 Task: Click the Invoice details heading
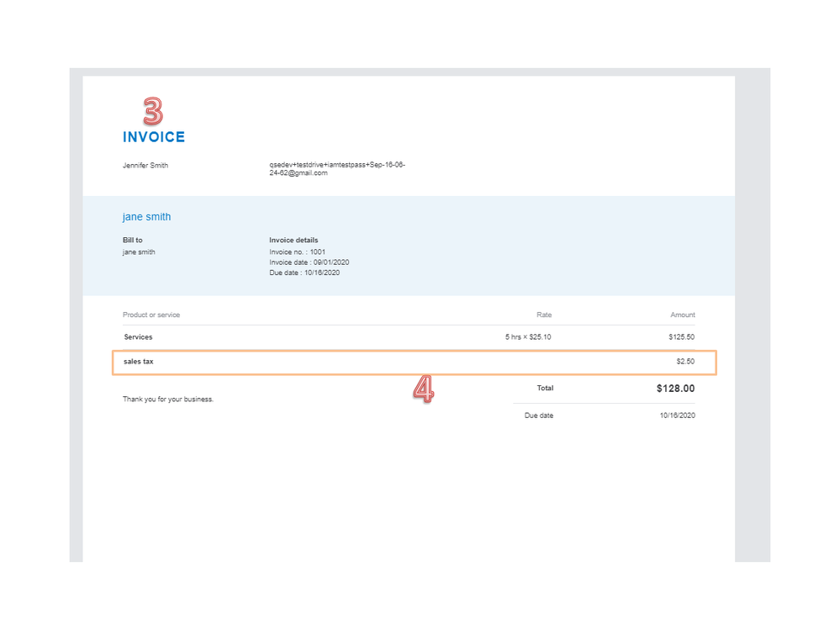(x=293, y=240)
